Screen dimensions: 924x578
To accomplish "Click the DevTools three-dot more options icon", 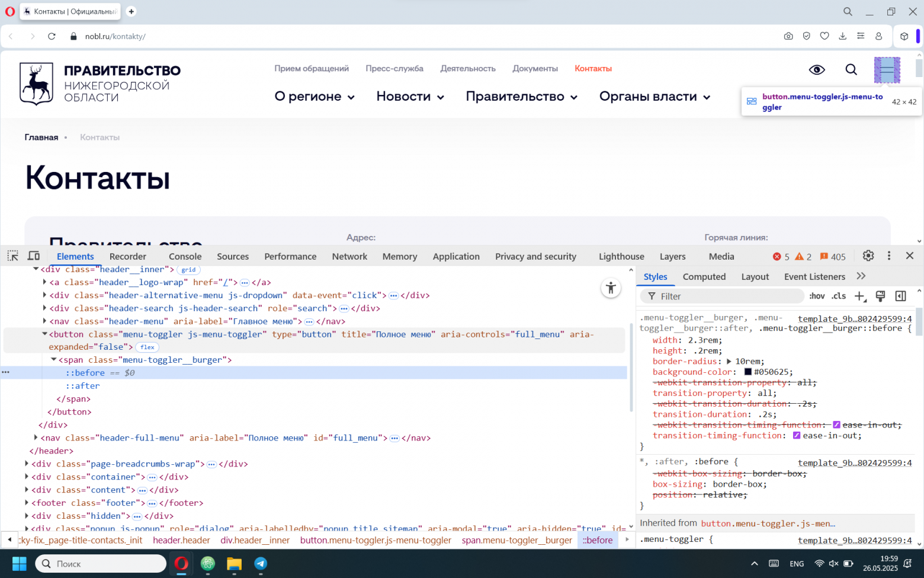I will tap(889, 256).
